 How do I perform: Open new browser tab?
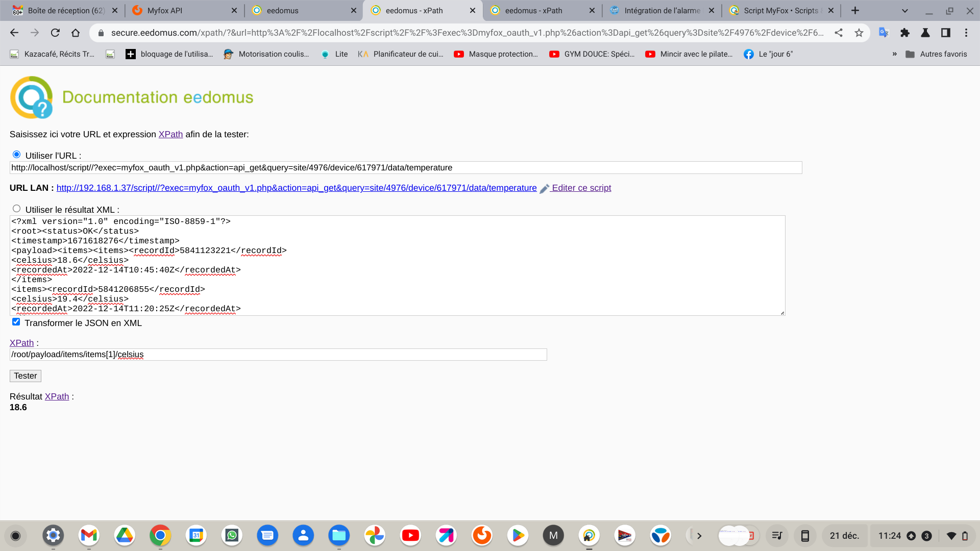[855, 10]
